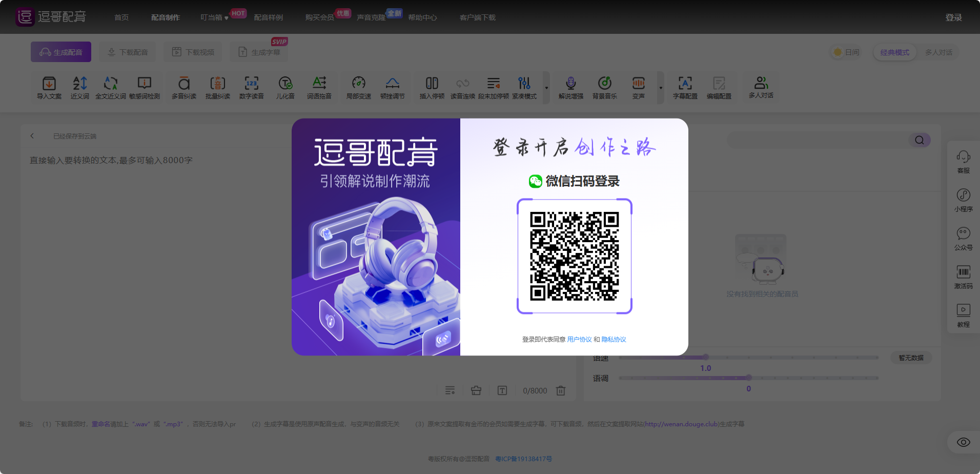This screenshot has height=474, width=980.
Task: Open the 声音克隆 navigation item
Action: (371, 17)
